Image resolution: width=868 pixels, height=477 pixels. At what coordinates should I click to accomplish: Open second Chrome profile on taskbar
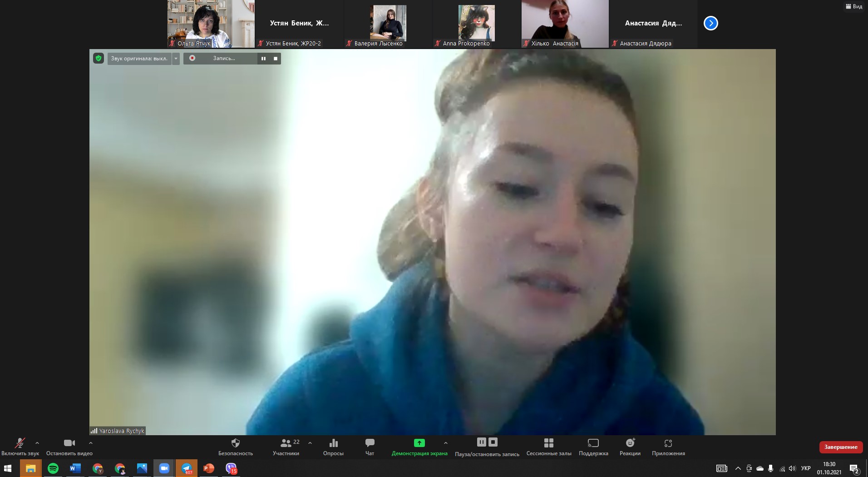coord(120,468)
